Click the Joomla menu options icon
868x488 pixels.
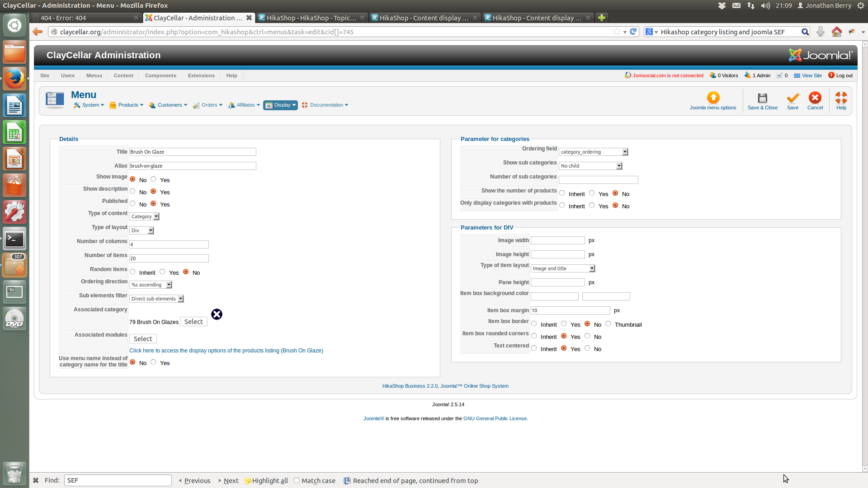[x=713, y=98]
